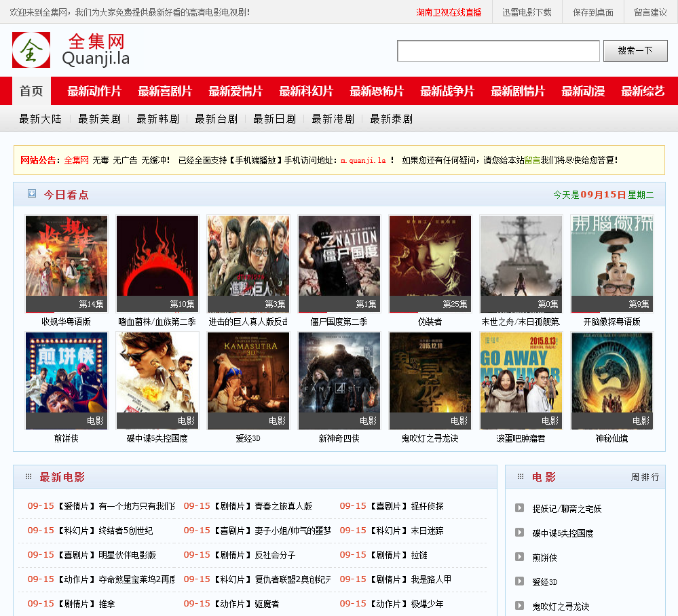Open the m.quanji.la mobile address link
678x616 pixels.
pyautogui.click(x=363, y=160)
